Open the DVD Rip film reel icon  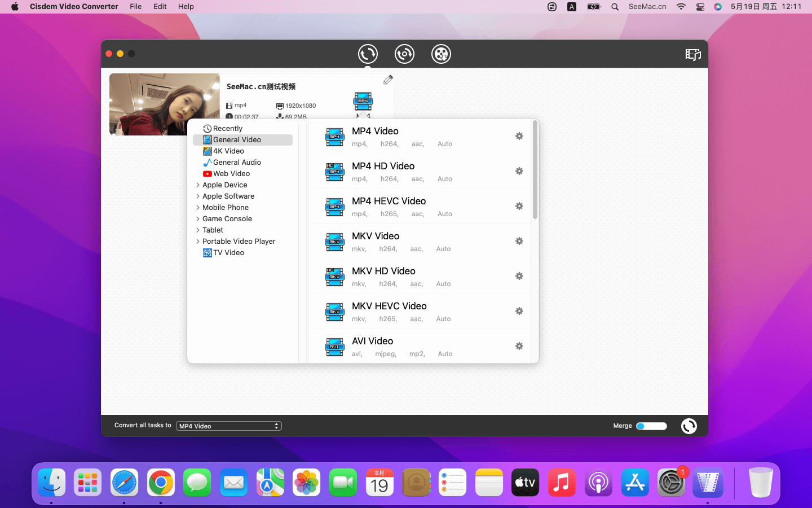click(x=441, y=54)
